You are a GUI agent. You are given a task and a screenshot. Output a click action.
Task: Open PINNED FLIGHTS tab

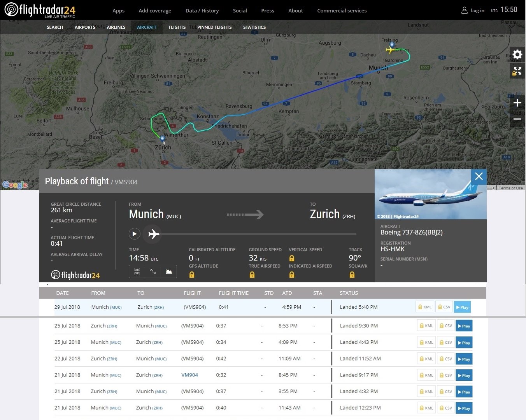(x=214, y=27)
